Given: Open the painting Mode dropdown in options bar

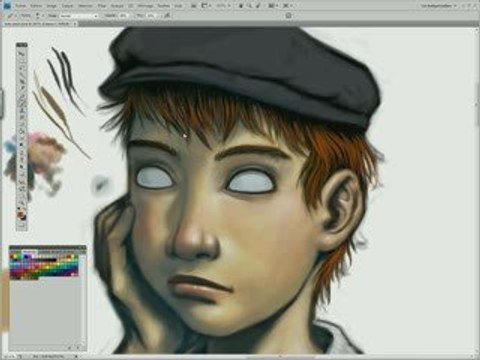Looking at the screenshot, I should 79,16.
